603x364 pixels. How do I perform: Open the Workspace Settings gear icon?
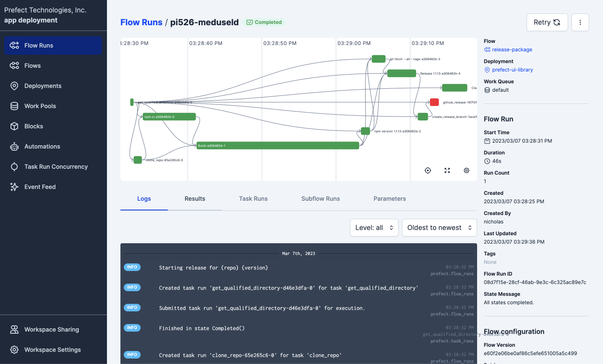14,350
